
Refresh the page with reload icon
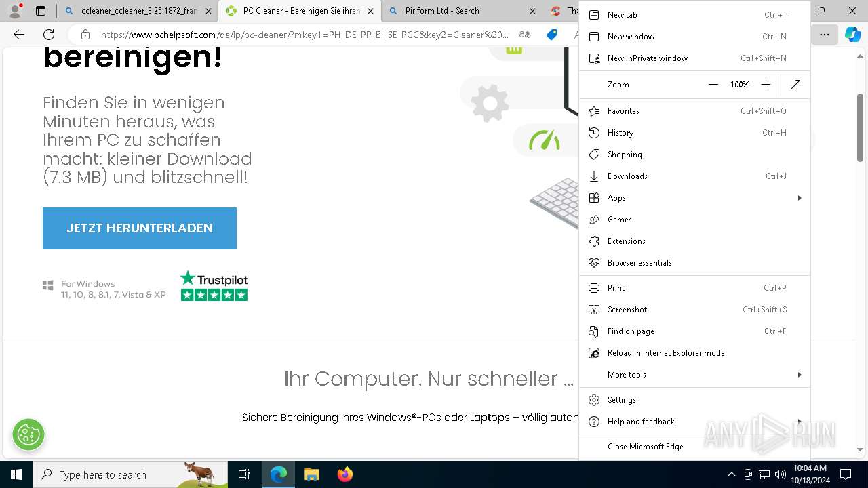(49, 35)
